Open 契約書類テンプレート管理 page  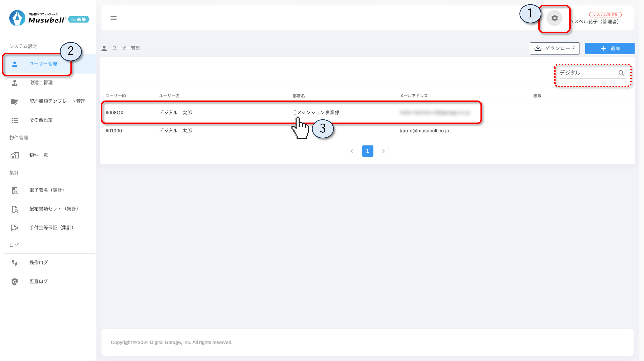click(x=57, y=101)
